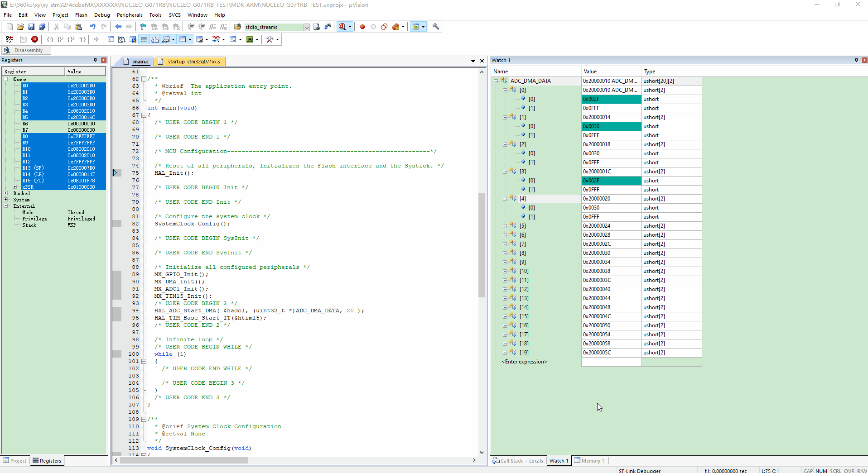Toggle auto-hide pin on Registers panel
This screenshot has width=868, height=473.
click(95, 60)
